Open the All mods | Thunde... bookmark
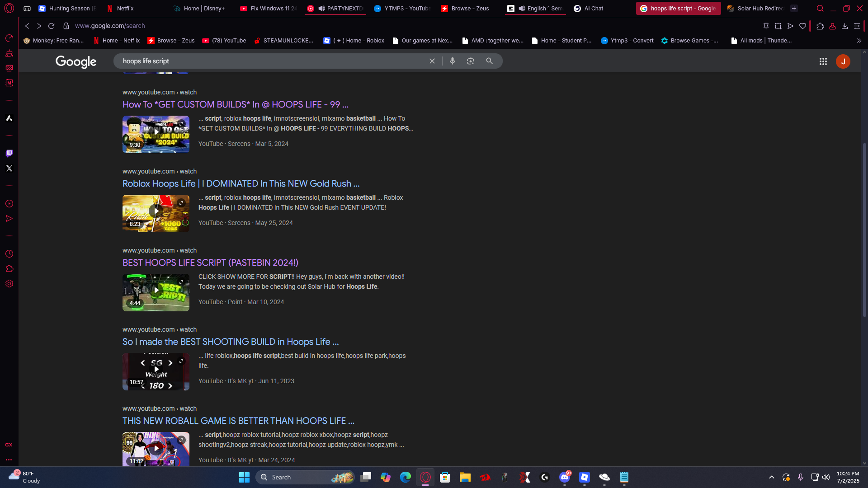Screen dimensions: 868x488 tap(761, 41)
